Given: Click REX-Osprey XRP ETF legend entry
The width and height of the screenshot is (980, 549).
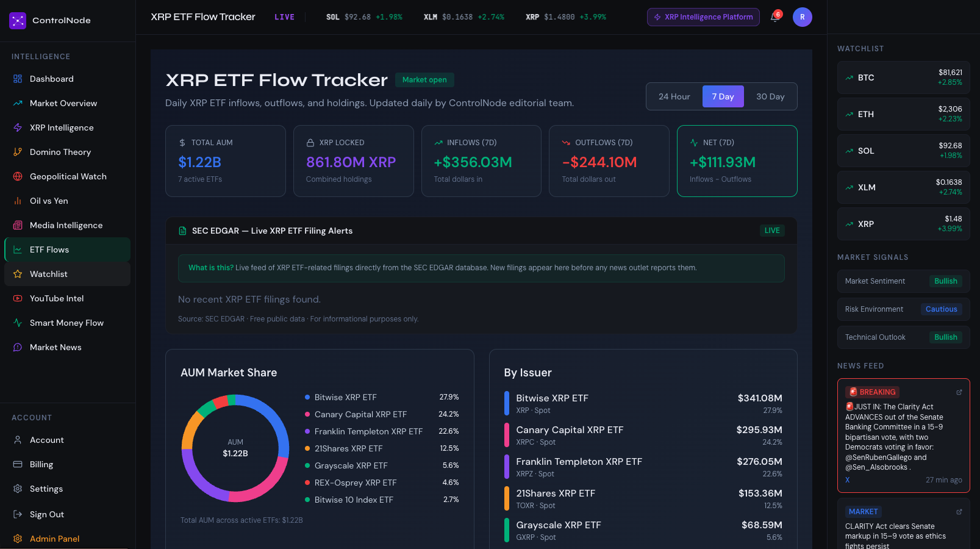Looking at the screenshot, I should [382, 483].
